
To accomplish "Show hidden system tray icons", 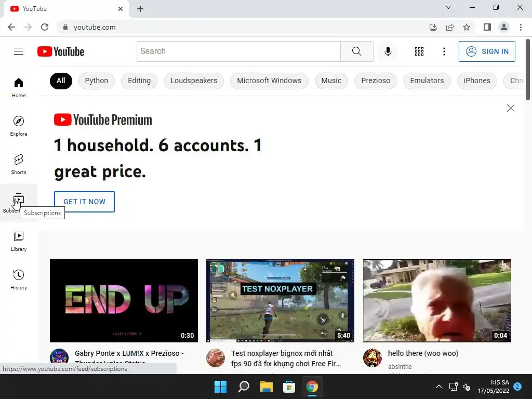I will point(438,387).
